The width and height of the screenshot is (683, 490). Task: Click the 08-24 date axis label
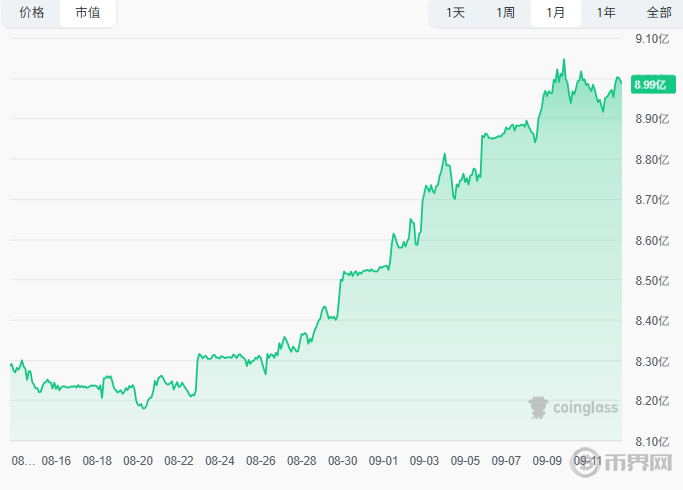click(220, 461)
